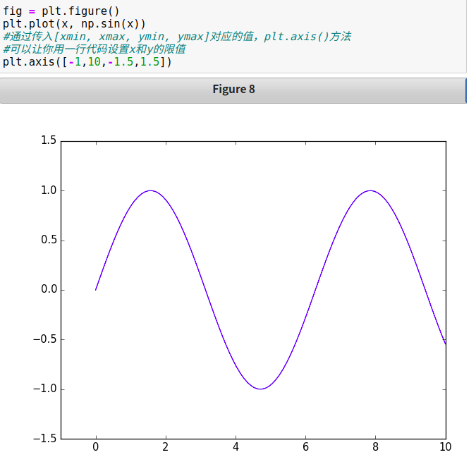The width and height of the screenshot is (476, 462).
Task: Click the x-axis tick label 0
Action: (x=96, y=447)
